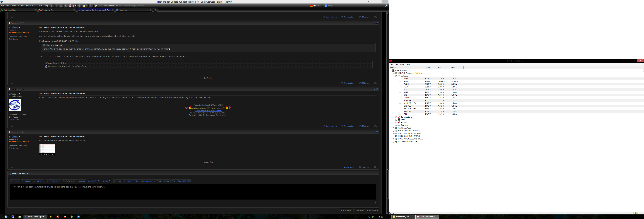Click the forum page vertical scrollbar thumb

point(387,184)
